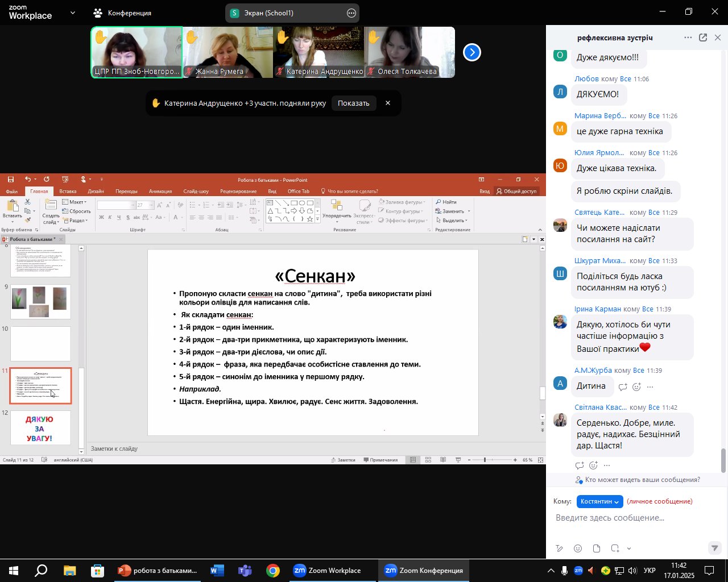The width and height of the screenshot is (728, 582).
Task: Send the chat message with the arrow icon
Action: 714,548
